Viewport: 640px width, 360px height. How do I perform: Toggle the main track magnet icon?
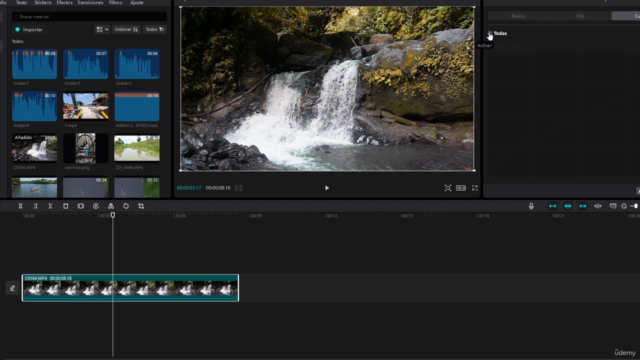click(x=553, y=206)
